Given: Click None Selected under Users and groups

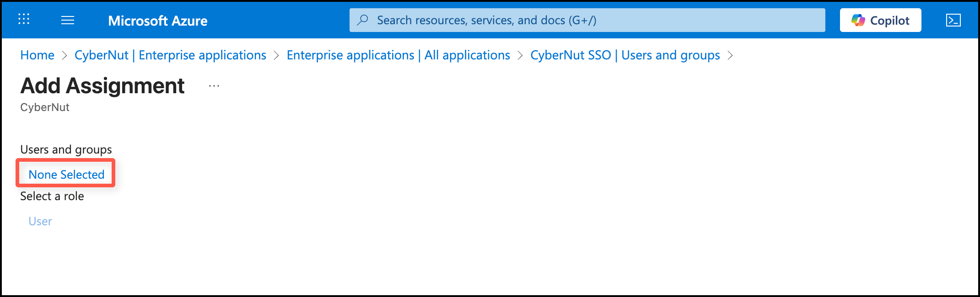Looking at the screenshot, I should pyautogui.click(x=66, y=175).
